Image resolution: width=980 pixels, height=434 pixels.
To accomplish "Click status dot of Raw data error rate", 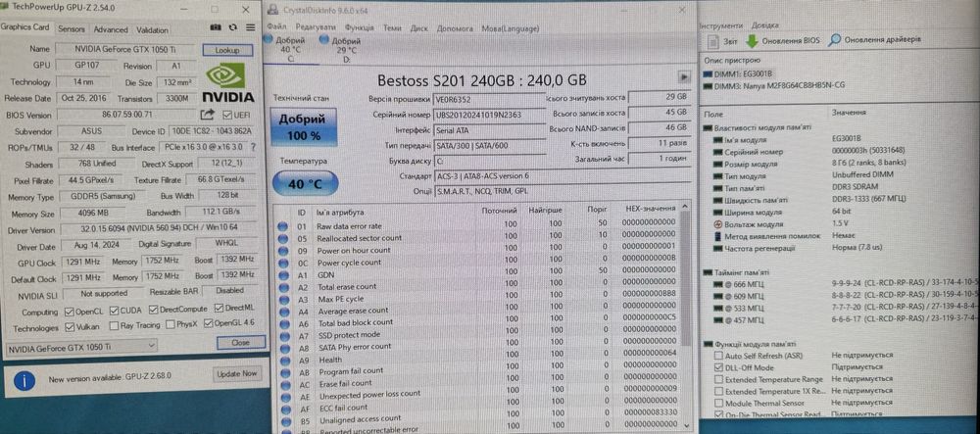I will point(283,226).
